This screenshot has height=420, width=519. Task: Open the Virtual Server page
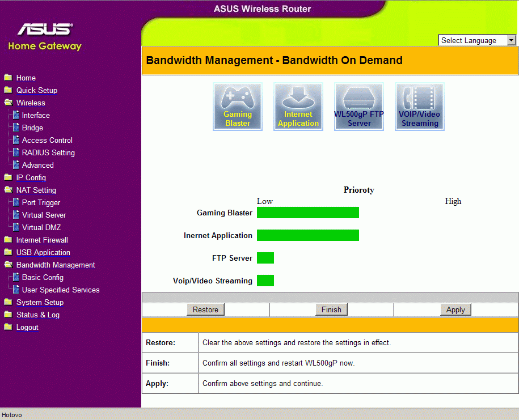(x=44, y=215)
